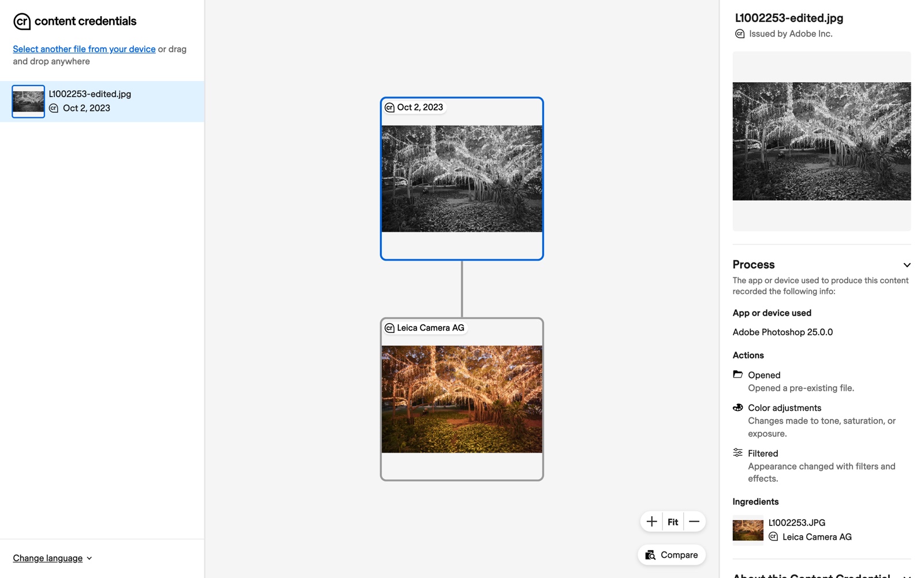Open the Compare view
Viewport: 924px width, 578px height.
coord(672,555)
